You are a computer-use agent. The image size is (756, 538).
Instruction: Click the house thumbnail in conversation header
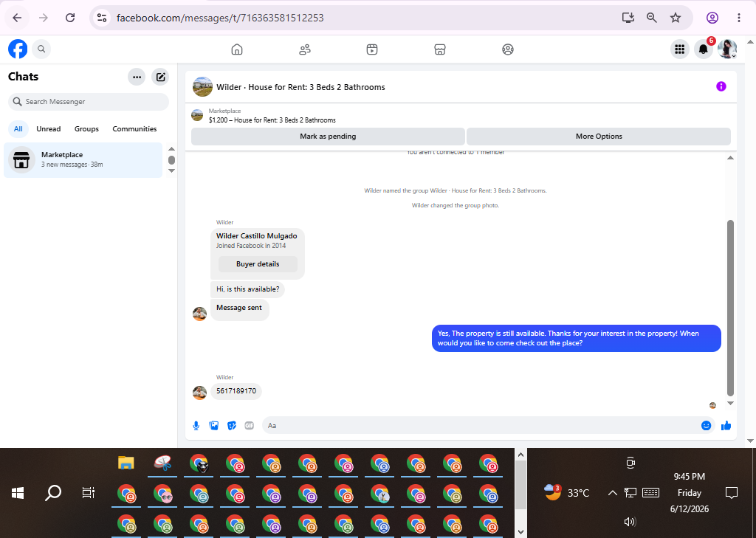[x=202, y=87]
